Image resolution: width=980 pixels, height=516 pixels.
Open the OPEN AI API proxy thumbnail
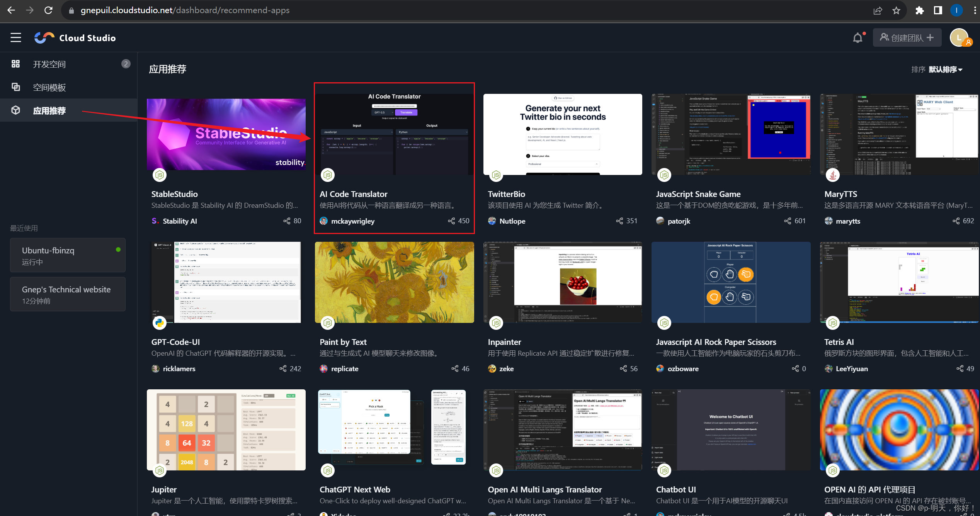tap(899, 430)
